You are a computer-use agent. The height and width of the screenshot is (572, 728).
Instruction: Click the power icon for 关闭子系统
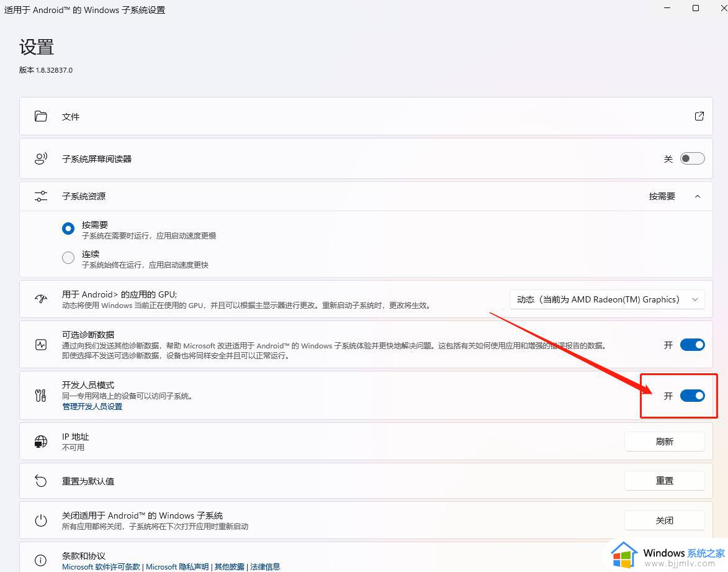pyautogui.click(x=41, y=520)
